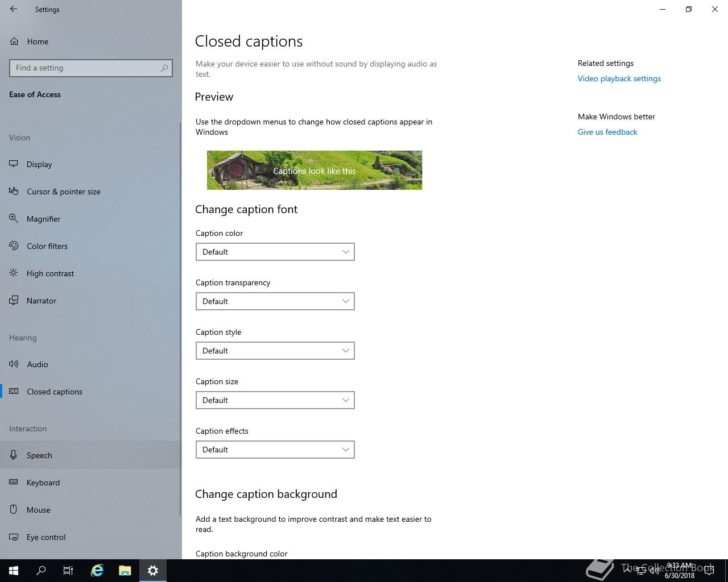Click the Display monitor icon
This screenshot has height=582, width=728.
tap(14, 164)
